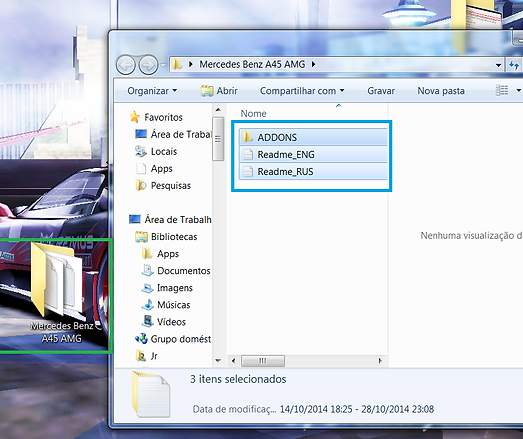The width and height of the screenshot is (523, 439).
Task: Open the Documentos library
Action: point(176,271)
